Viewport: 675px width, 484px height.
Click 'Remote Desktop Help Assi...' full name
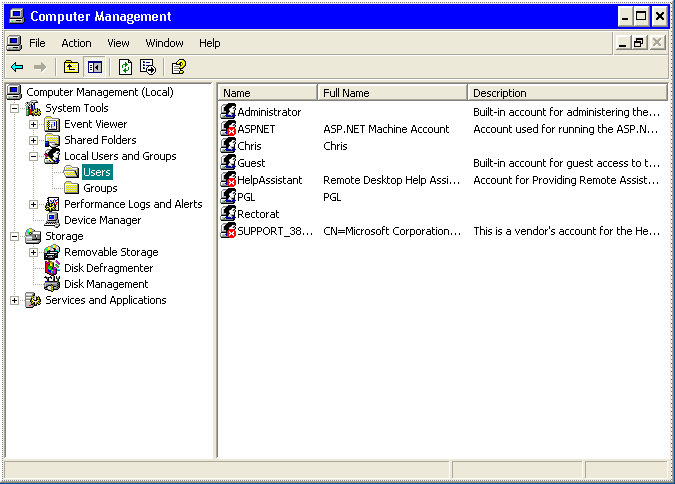click(x=391, y=180)
